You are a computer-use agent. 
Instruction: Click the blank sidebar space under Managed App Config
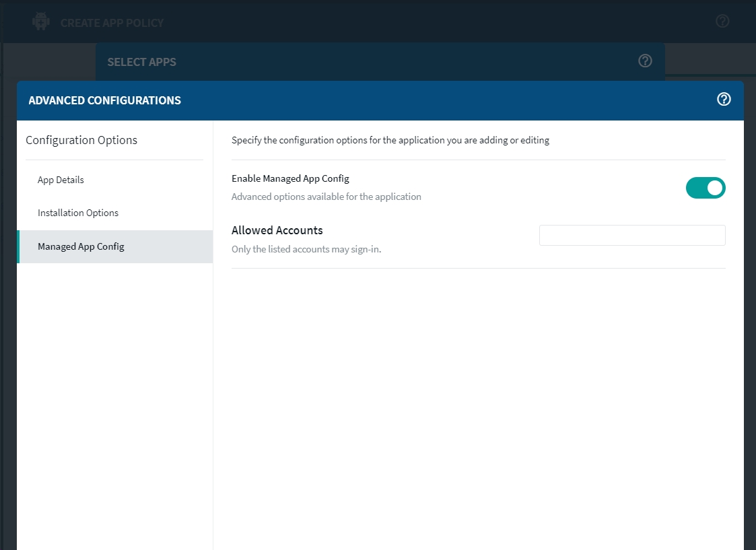tap(114, 404)
